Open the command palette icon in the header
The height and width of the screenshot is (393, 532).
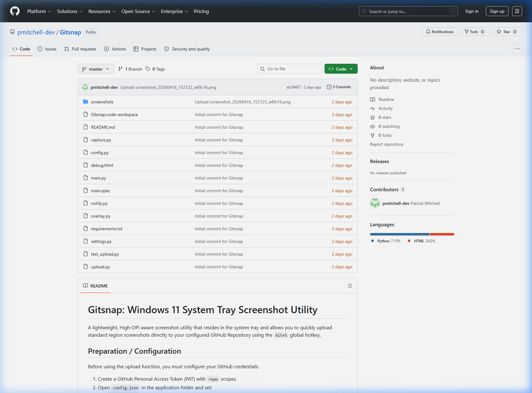[x=517, y=11]
